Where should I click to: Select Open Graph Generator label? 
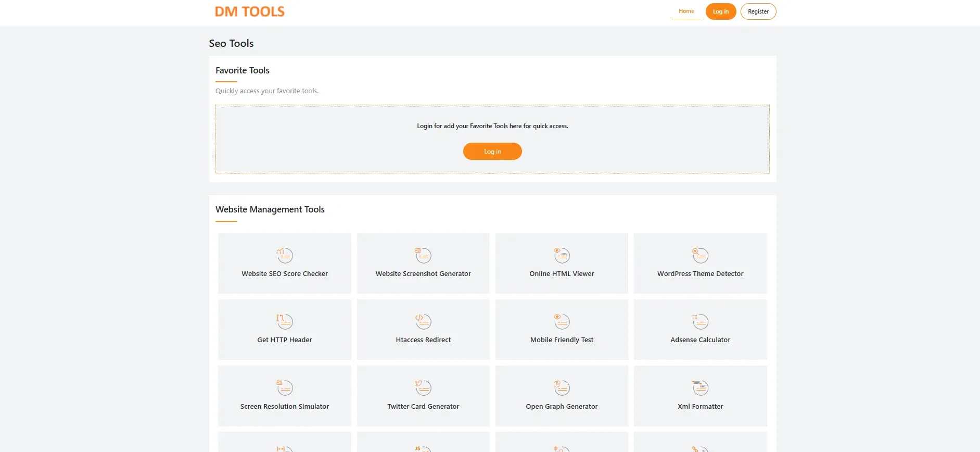click(562, 406)
